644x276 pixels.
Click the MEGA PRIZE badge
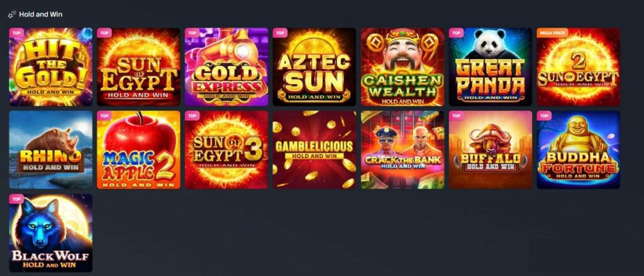552,33
